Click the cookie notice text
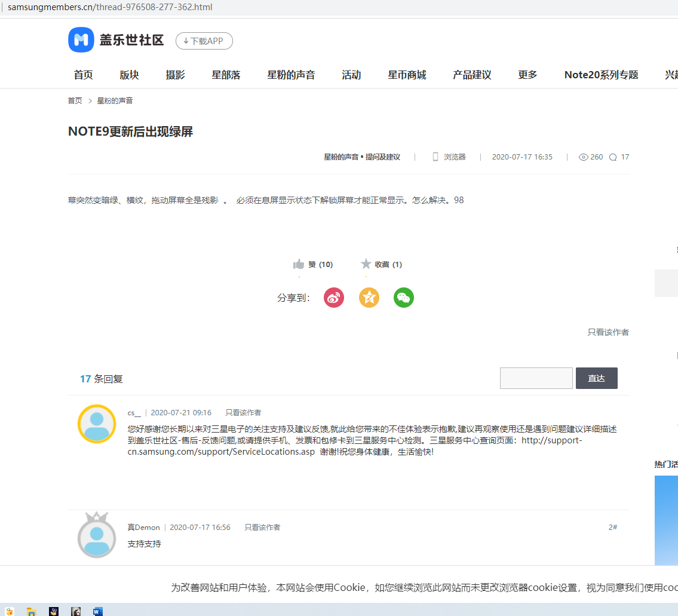The height and width of the screenshot is (616, 678). click(424, 587)
